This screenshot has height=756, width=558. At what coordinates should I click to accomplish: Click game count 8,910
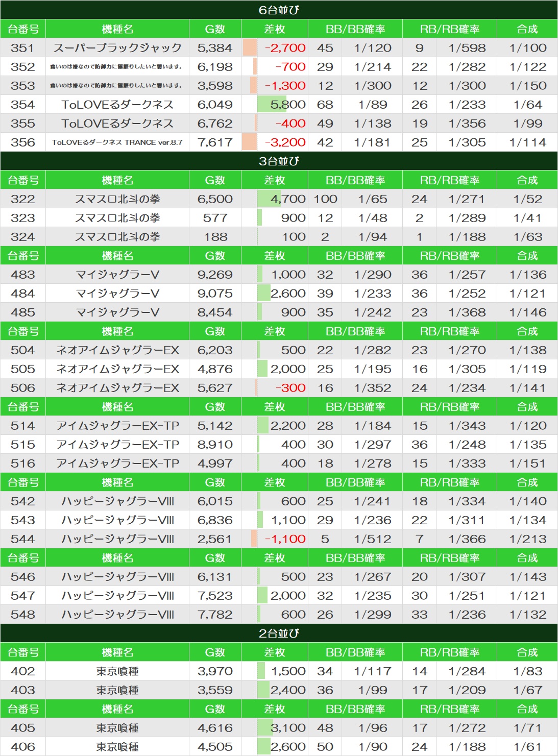click(x=215, y=444)
